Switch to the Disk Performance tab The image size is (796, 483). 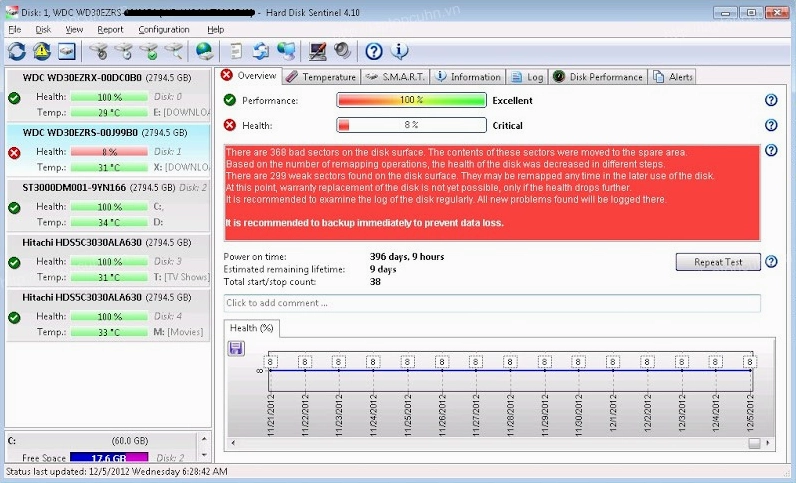[598, 77]
